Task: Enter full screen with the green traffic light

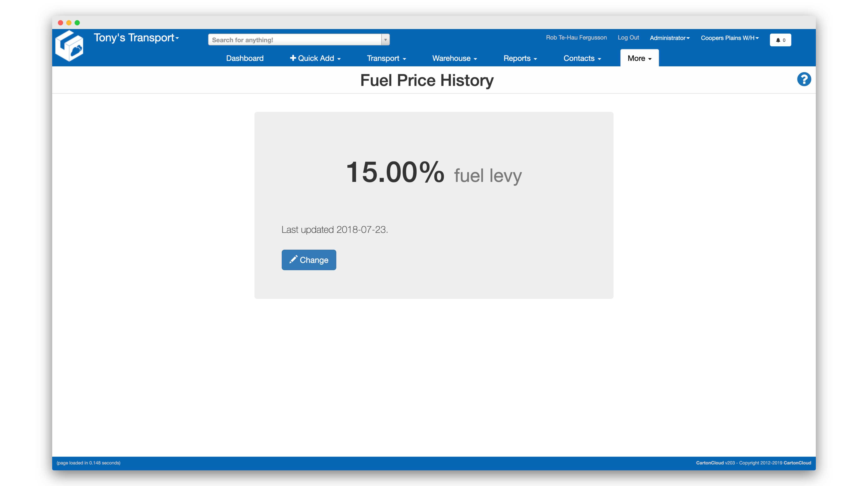Action: click(x=77, y=23)
